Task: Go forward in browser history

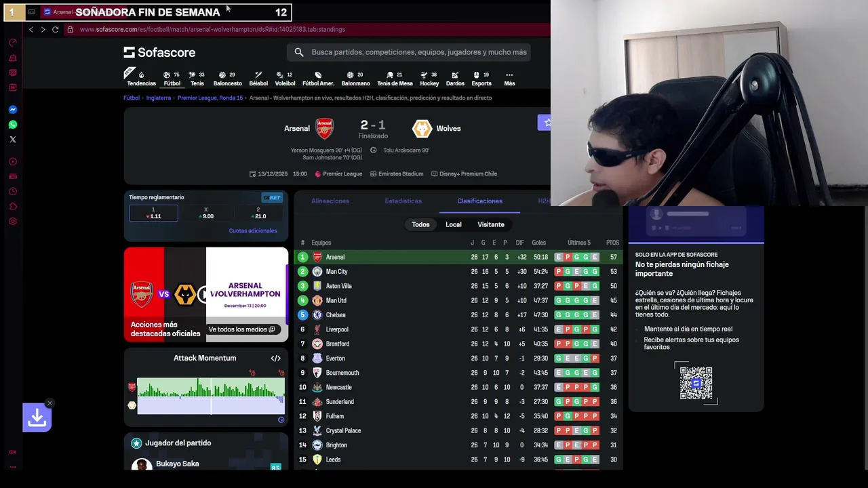Action: (x=43, y=29)
